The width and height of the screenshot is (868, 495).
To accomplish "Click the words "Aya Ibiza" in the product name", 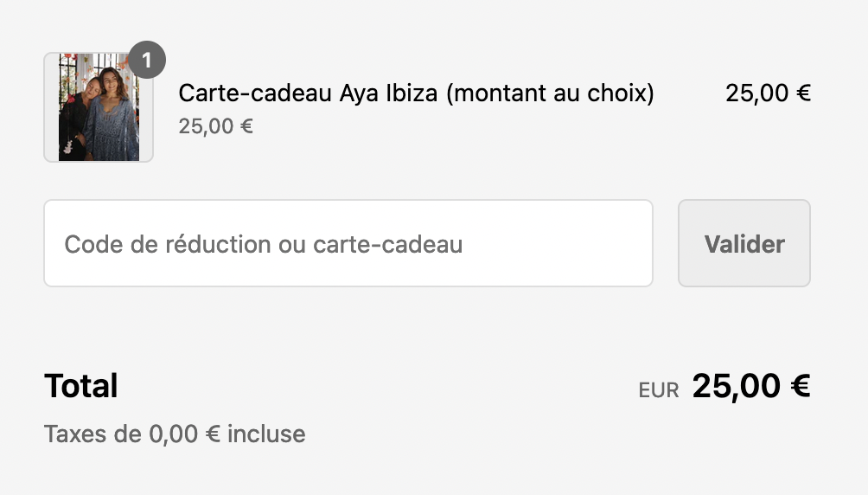I will tap(388, 93).
